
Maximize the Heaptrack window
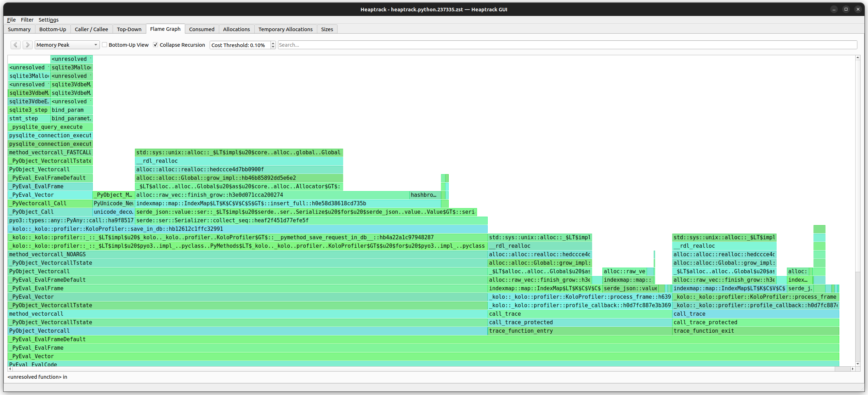click(x=846, y=10)
